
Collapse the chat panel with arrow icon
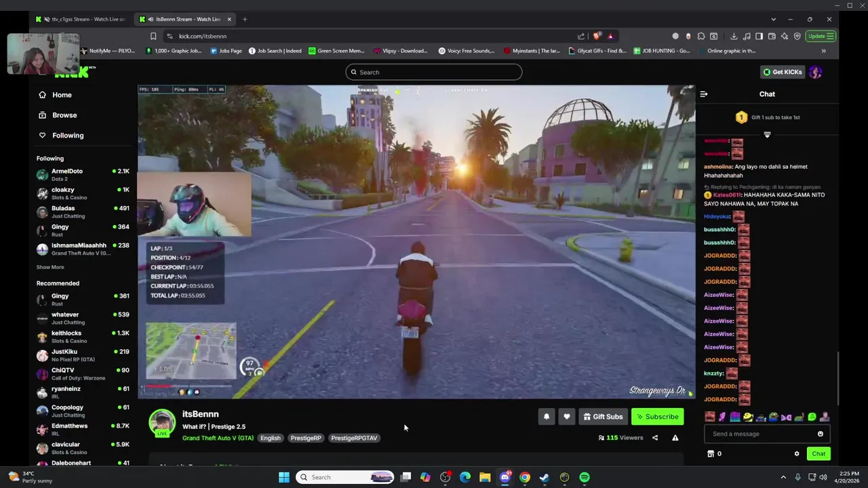tap(704, 94)
